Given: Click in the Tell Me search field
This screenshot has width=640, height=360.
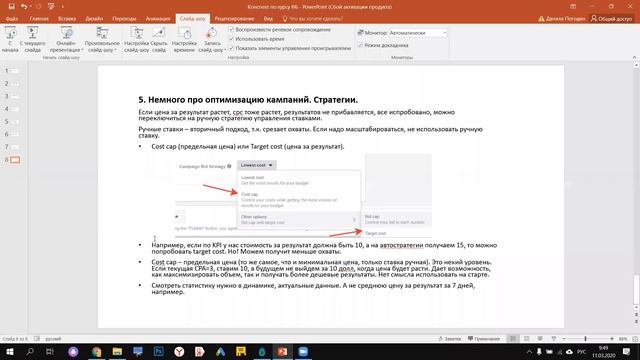Looking at the screenshot, I should pos(316,19).
